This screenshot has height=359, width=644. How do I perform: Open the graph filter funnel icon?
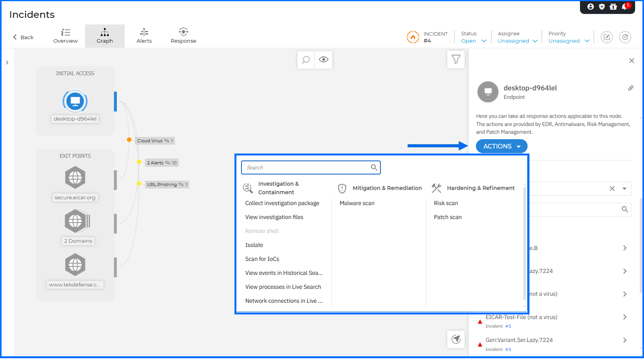point(456,60)
